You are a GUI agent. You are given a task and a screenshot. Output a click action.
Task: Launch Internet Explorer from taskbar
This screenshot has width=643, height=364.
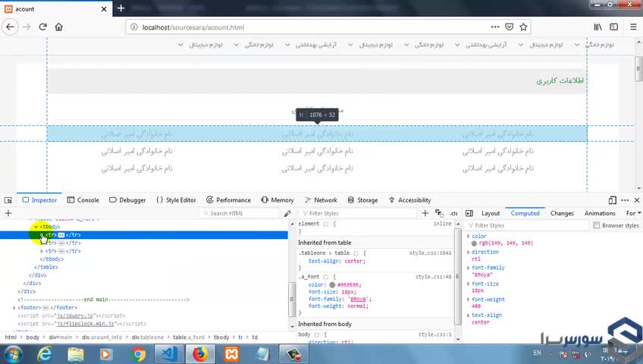(x=44, y=353)
